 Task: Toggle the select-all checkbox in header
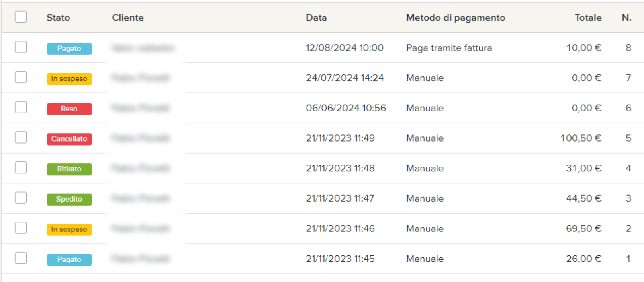point(21,17)
